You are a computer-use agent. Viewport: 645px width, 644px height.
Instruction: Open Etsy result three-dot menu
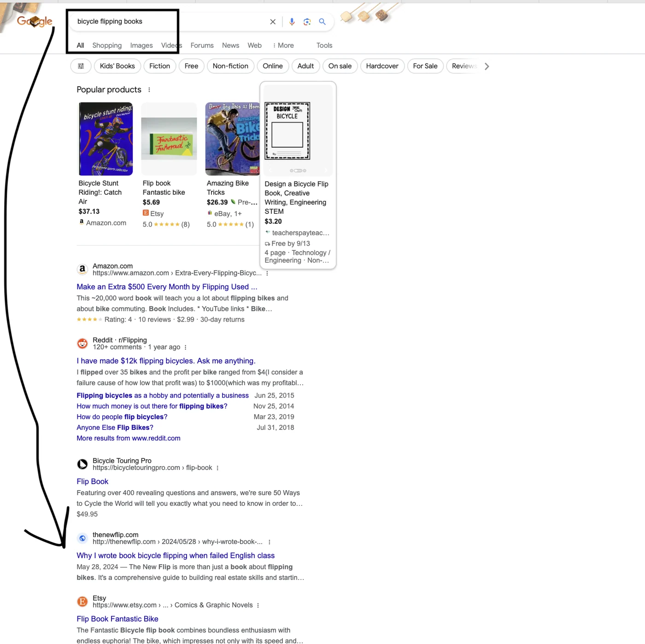click(x=258, y=605)
